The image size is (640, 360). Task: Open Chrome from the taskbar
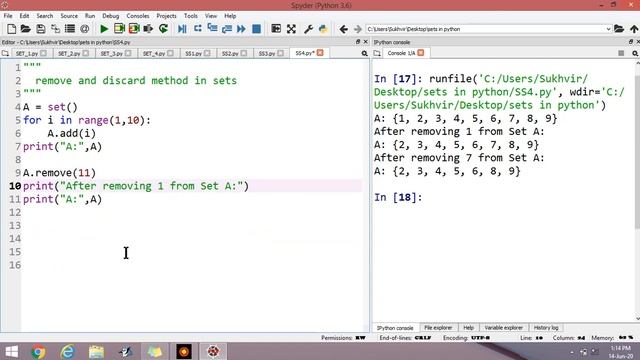[38, 351]
